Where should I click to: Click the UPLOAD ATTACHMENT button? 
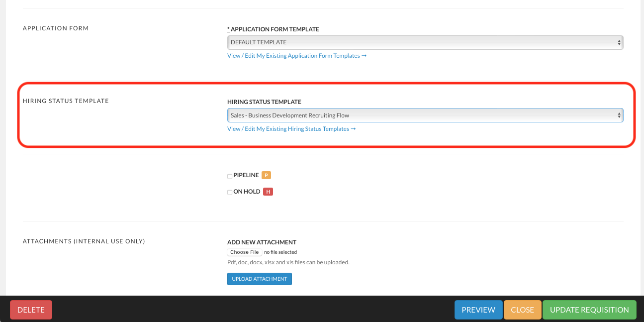pyautogui.click(x=259, y=279)
